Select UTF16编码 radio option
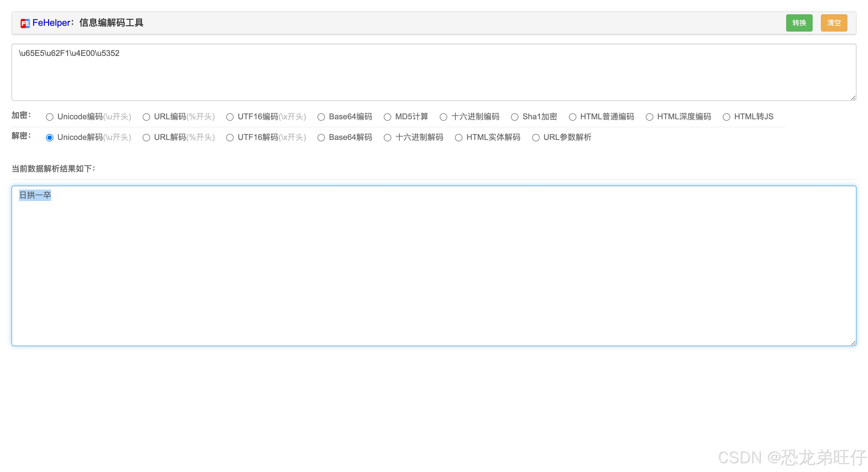The width and height of the screenshot is (868, 472). coord(230,117)
